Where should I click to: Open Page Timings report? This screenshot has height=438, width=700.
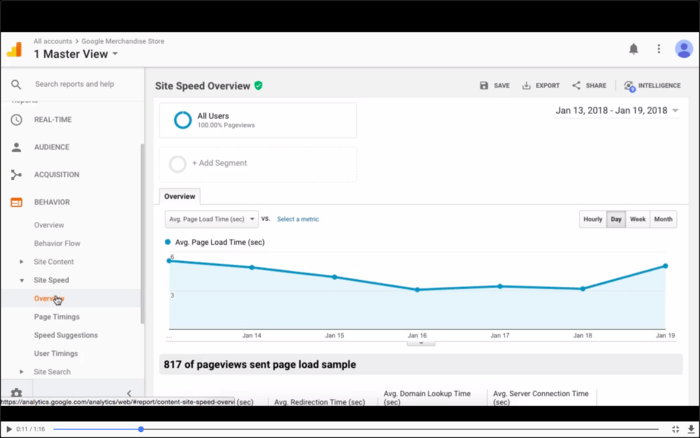tap(57, 317)
